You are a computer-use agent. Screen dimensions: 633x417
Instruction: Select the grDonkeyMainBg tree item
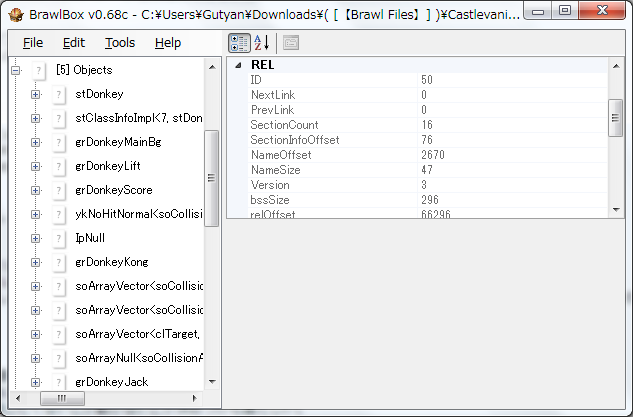[118, 142]
